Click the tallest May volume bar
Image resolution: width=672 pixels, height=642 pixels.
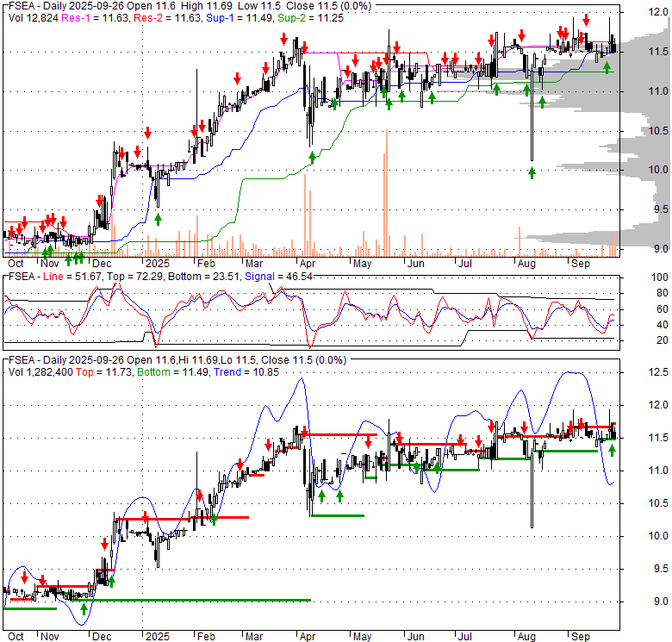[x=387, y=193]
